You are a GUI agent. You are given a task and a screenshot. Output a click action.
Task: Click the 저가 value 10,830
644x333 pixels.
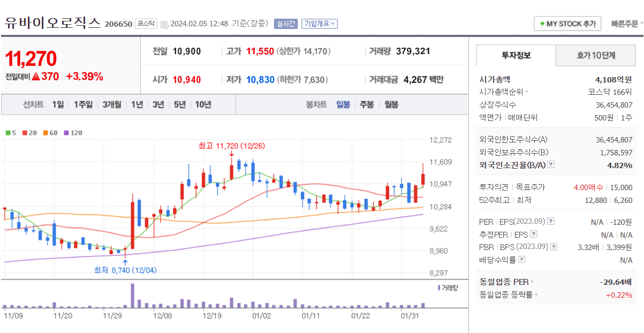[260, 80]
